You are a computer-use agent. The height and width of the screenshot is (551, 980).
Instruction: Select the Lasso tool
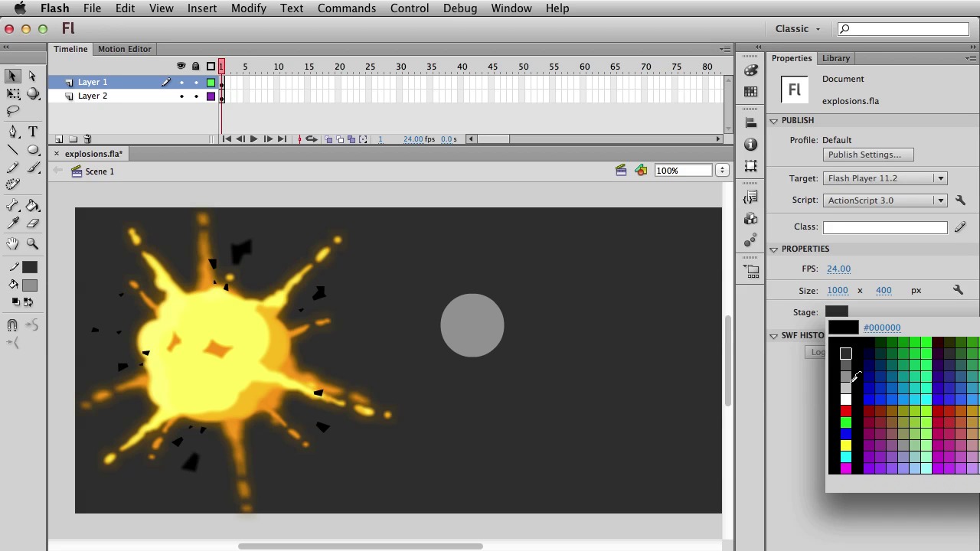[13, 112]
